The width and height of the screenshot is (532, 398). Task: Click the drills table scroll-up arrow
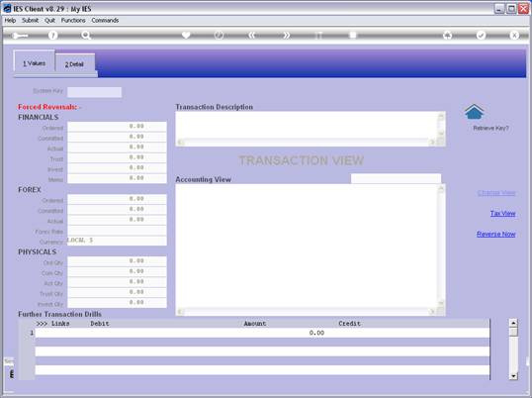pos(513,323)
